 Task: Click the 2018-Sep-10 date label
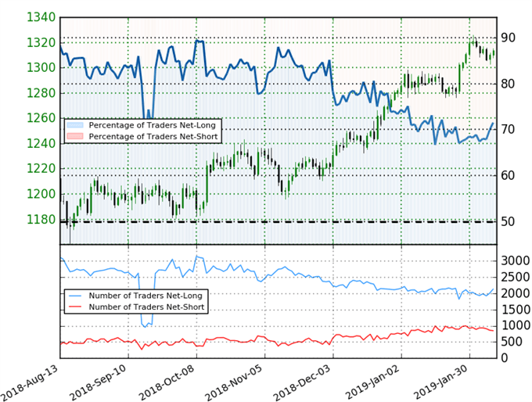pyautogui.click(x=98, y=383)
